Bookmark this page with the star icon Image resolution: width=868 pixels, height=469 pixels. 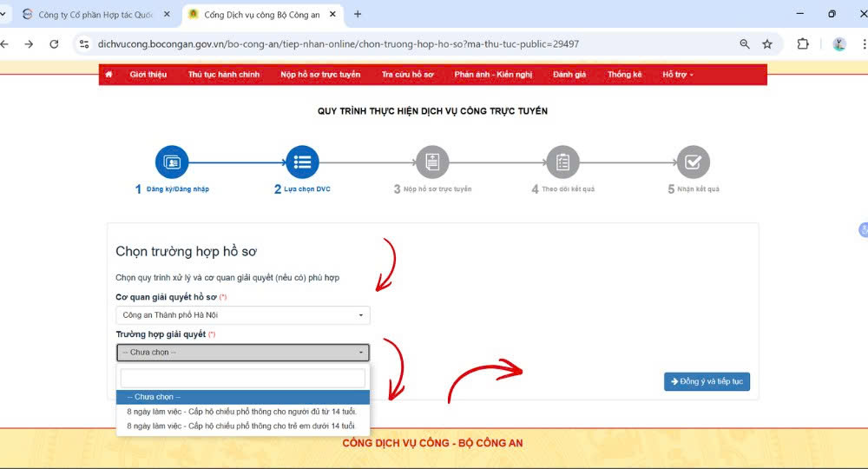click(767, 44)
